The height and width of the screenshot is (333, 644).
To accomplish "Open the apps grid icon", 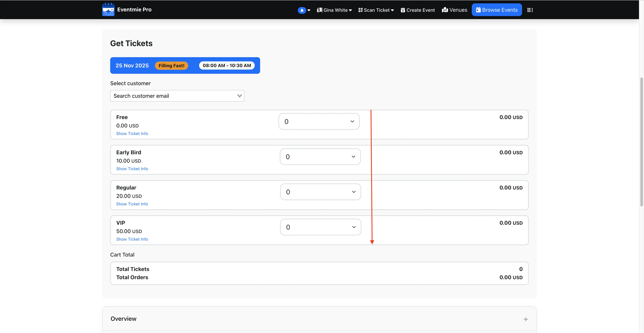I will pyautogui.click(x=530, y=10).
